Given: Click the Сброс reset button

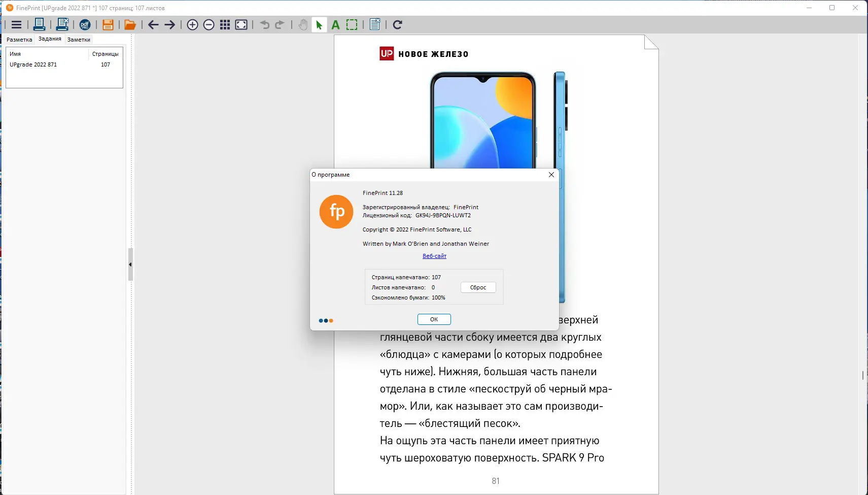Looking at the screenshot, I should click(478, 287).
